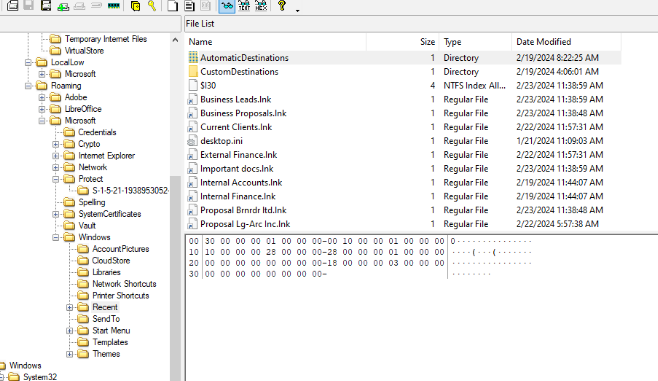This screenshot has width=658, height=381.
Task: Expand the Crypto tree node
Action: point(55,144)
